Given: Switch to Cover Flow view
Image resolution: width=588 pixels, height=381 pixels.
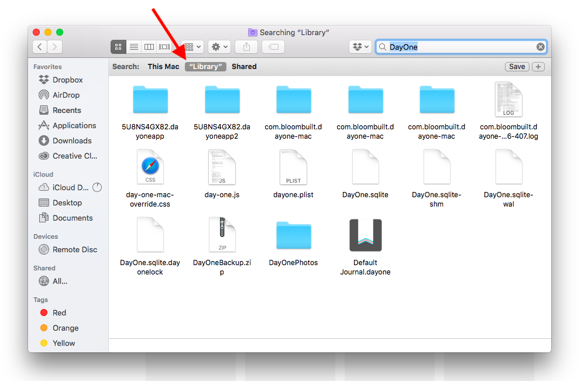Looking at the screenshot, I should pos(164,47).
